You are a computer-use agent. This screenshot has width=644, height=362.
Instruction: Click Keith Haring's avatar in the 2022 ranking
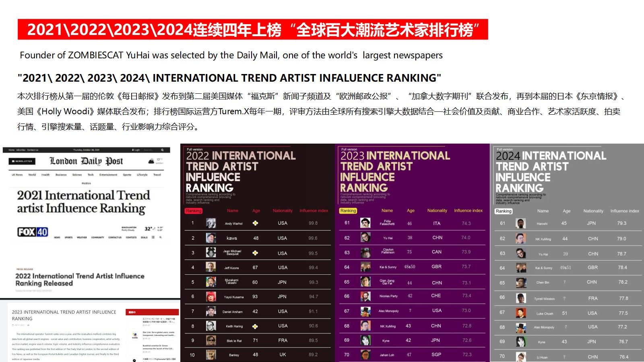(211, 326)
